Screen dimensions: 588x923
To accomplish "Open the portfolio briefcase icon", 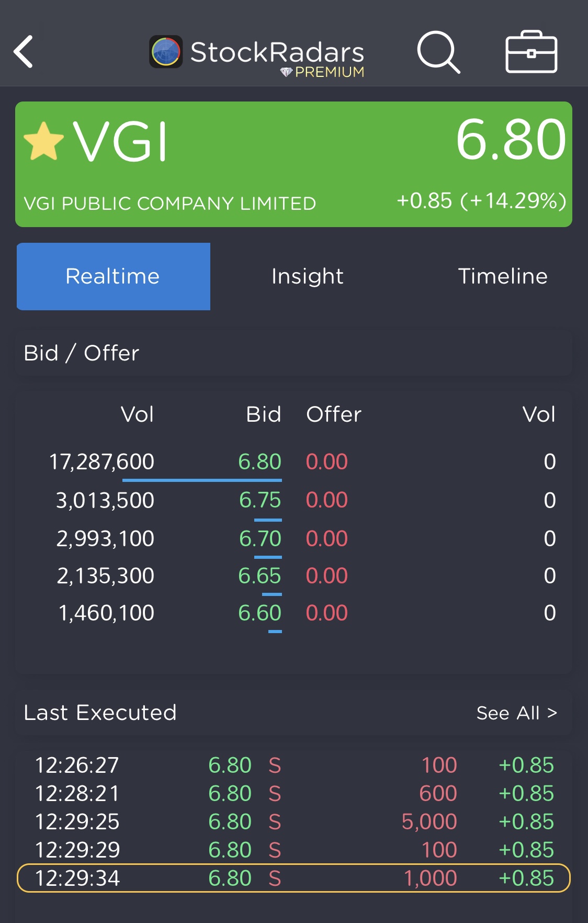I will (x=531, y=52).
